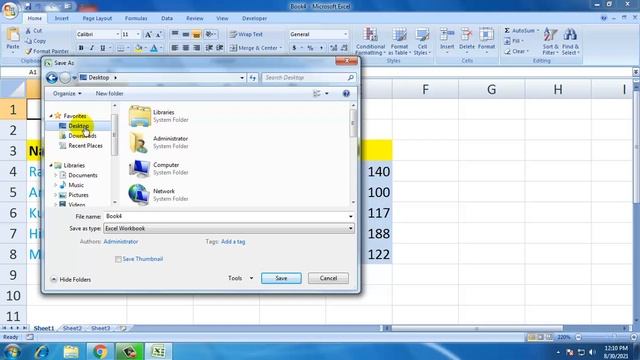Toggle Wrap Text in the ribbon
This screenshot has height=360, width=640.
(x=246, y=34)
